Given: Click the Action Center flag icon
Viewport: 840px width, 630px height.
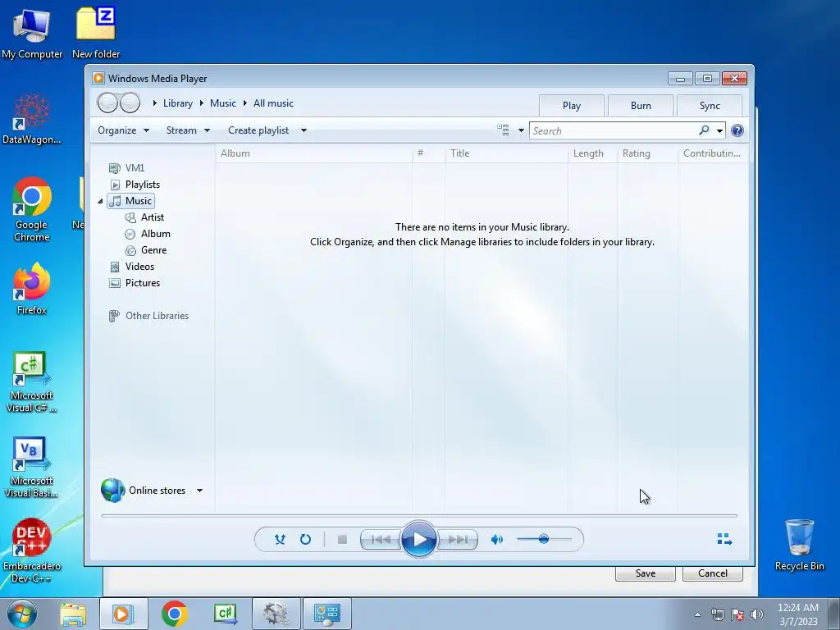Looking at the screenshot, I should click(x=737, y=615).
